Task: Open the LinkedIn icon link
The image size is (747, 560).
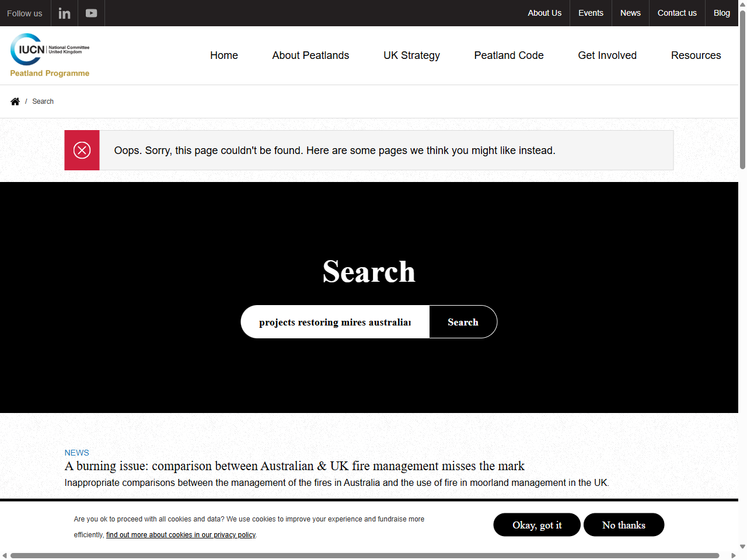Action: (64, 13)
